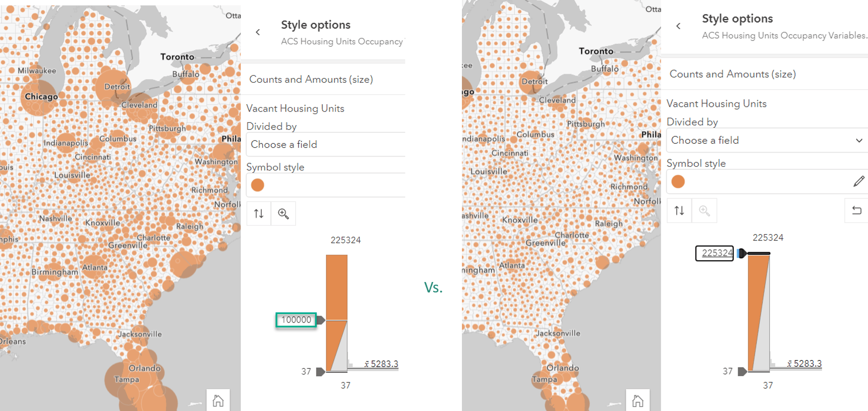Click lower slider handle at 37 in right panel
The height and width of the screenshot is (411, 868).
click(x=742, y=371)
